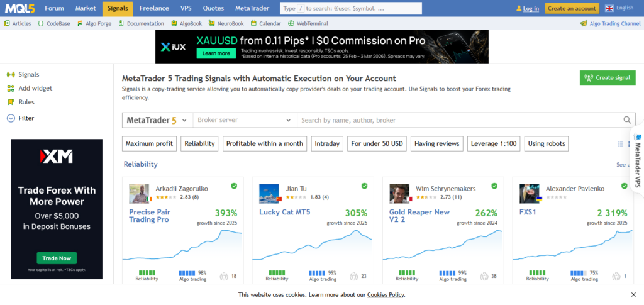
Task: Focus the search by name, author, broker field
Action: point(458,120)
